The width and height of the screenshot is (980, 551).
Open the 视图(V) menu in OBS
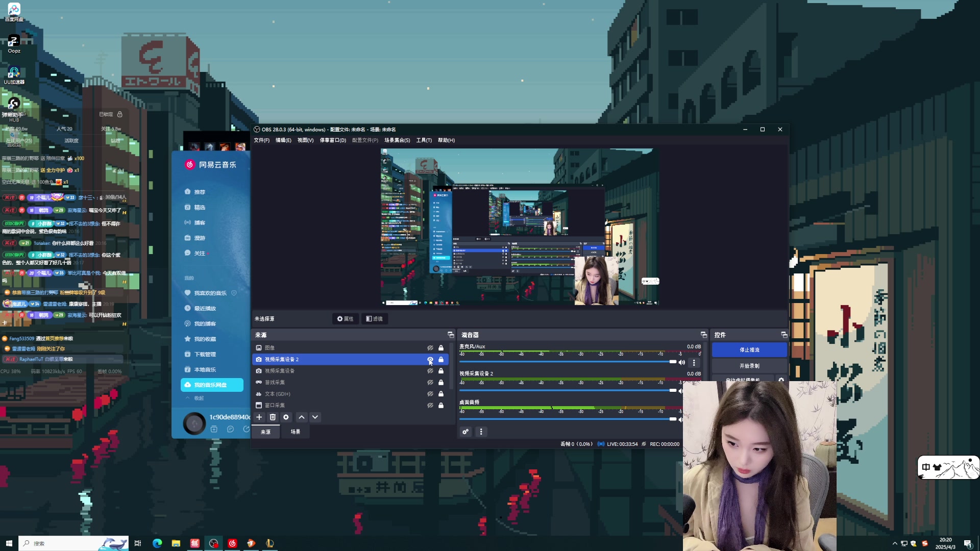coord(305,140)
